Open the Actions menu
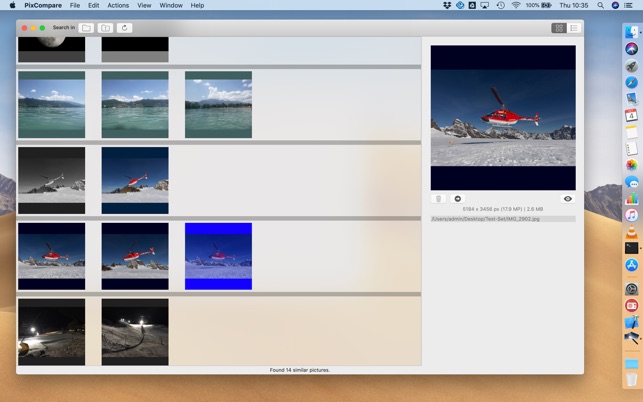Viewport: 643px width, 402px height. click(118, 5)
